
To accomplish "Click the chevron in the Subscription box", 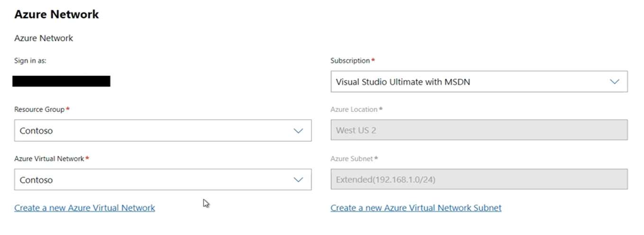I will 614,82.
